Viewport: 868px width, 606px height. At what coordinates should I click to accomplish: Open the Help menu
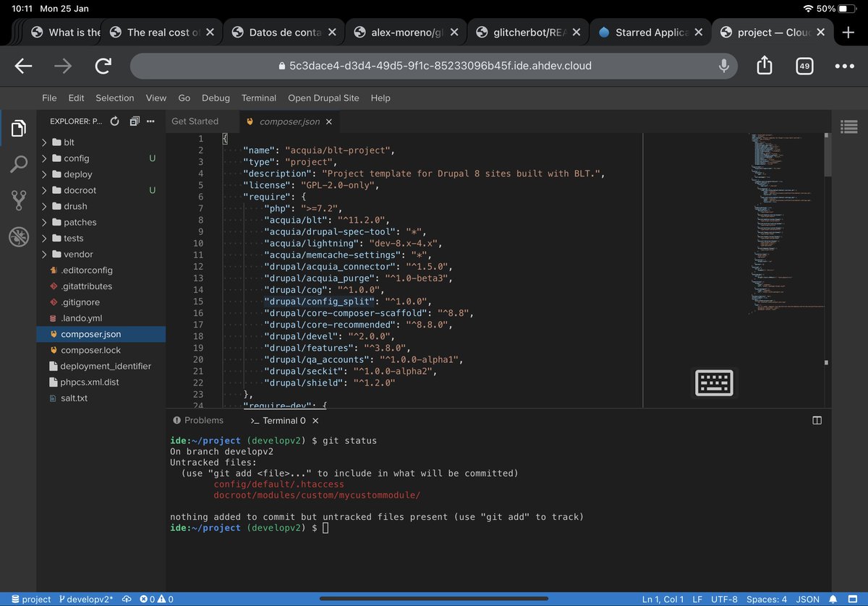[380, 98]
